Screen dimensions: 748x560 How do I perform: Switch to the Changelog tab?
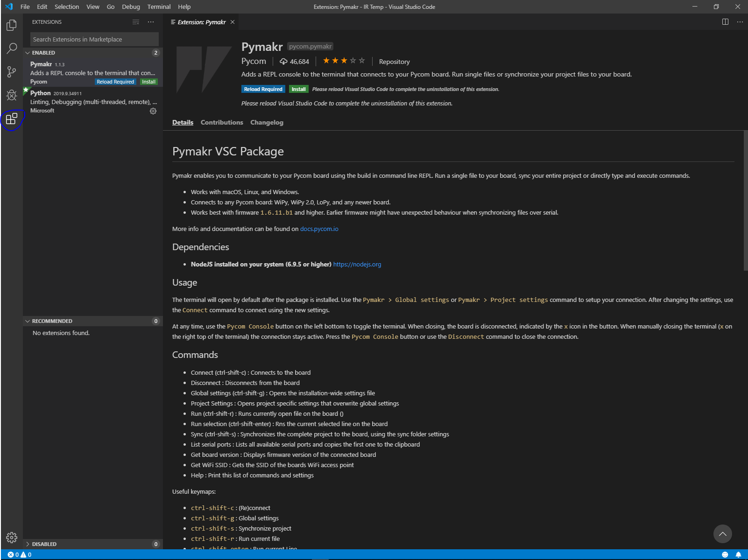click(267, 122)
